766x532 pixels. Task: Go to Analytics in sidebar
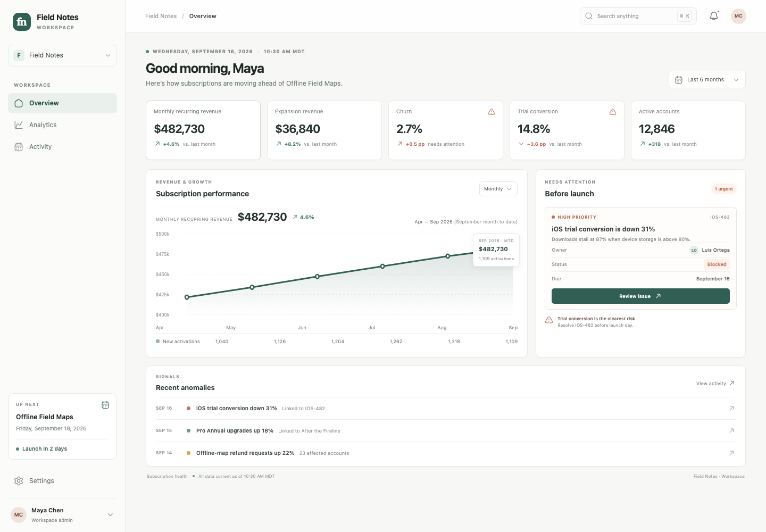[x=62, y=125]
